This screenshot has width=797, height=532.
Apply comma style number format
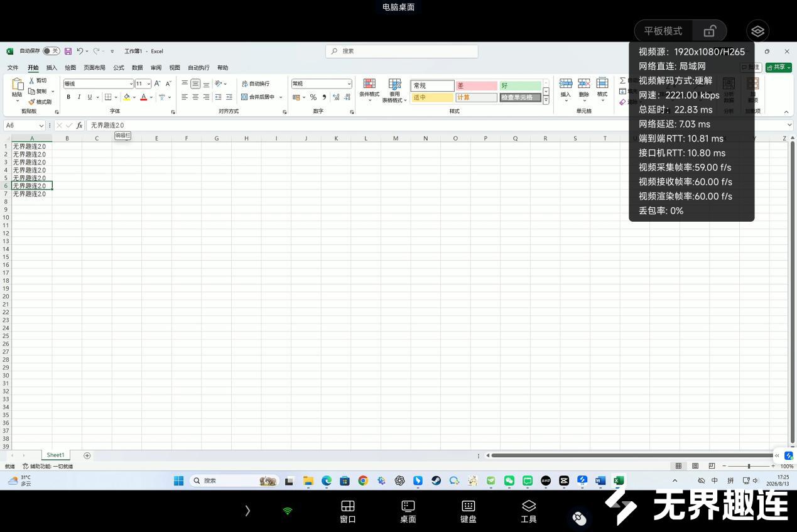coord(324,97)
